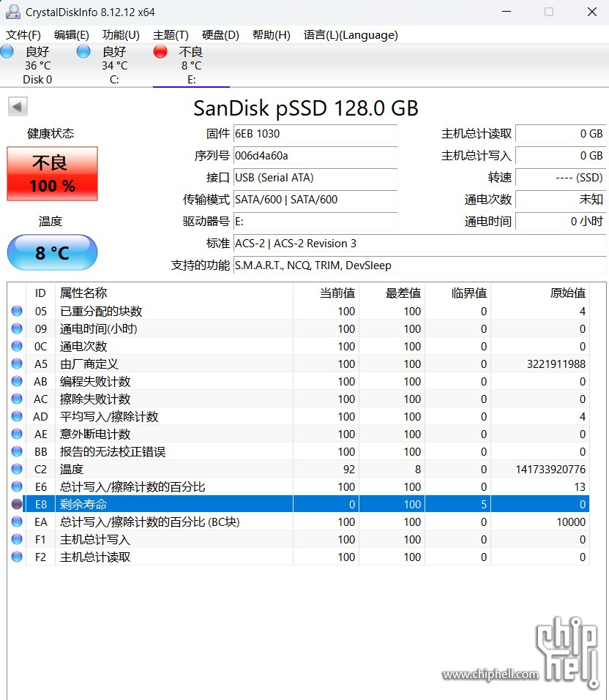Screen dimensions: 609x700
Task: Go to previous disk with arrow button
Action: pyautogui.click(x=18, y=107)
